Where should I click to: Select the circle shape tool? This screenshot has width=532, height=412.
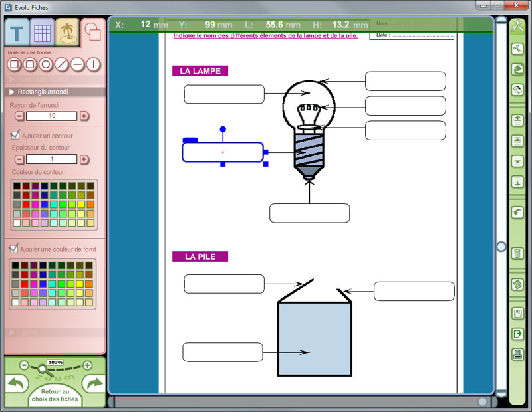pyautogui.click(x=47, y=64)
